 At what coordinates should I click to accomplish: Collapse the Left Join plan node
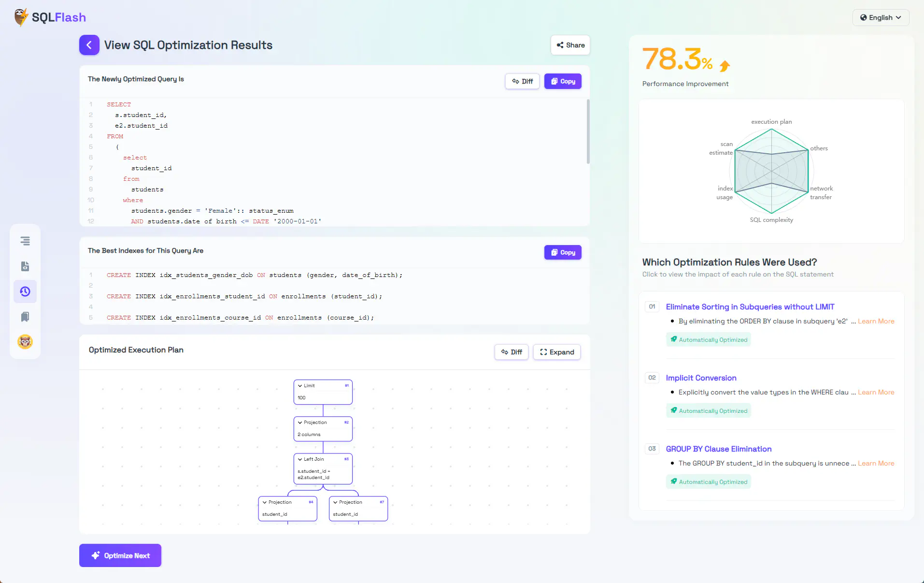pos(300,459)
